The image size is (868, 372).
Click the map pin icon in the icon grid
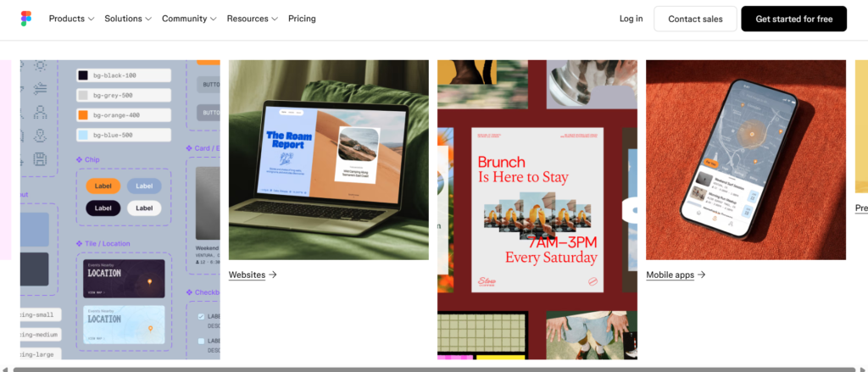40,136
